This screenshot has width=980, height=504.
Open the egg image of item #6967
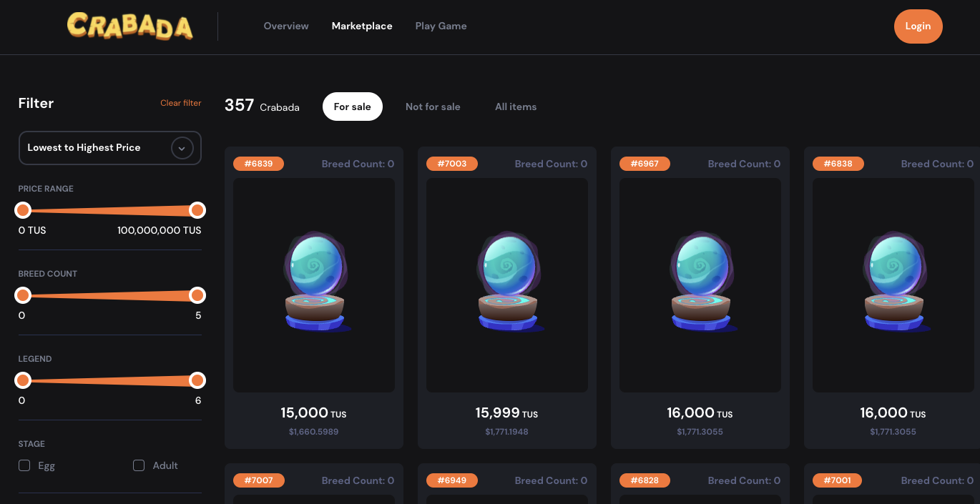tap(700, 285)
